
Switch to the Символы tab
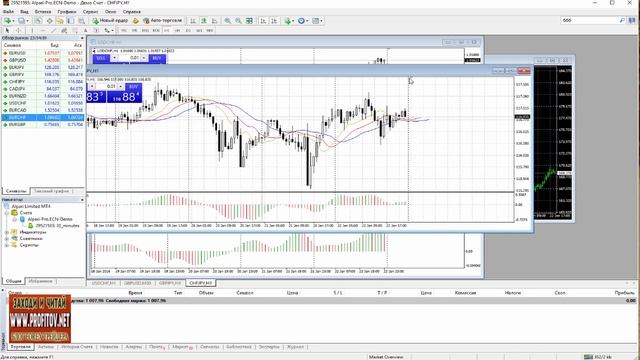(16, 191)
